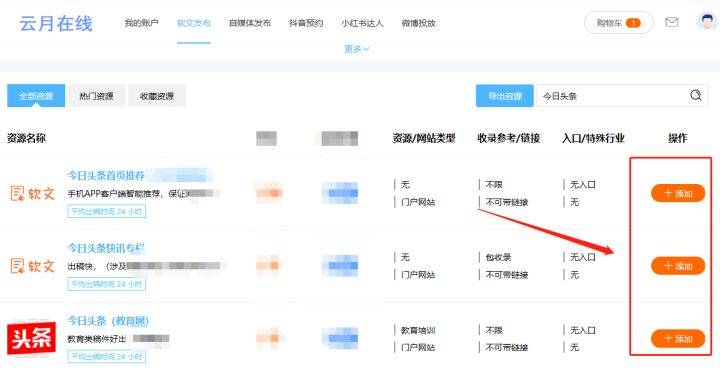This screenshot has width=720, height=371.
Task: Click the 包收录 cell text
Action: (498, 257)
